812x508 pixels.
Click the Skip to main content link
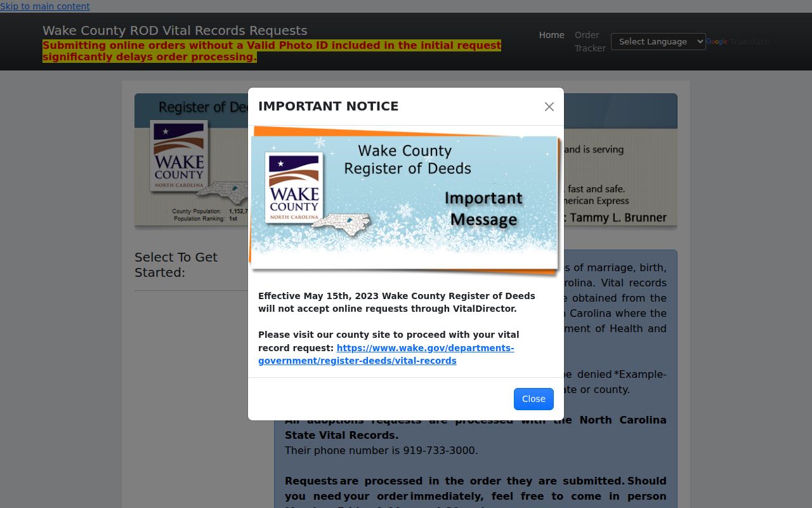[45, 6]
